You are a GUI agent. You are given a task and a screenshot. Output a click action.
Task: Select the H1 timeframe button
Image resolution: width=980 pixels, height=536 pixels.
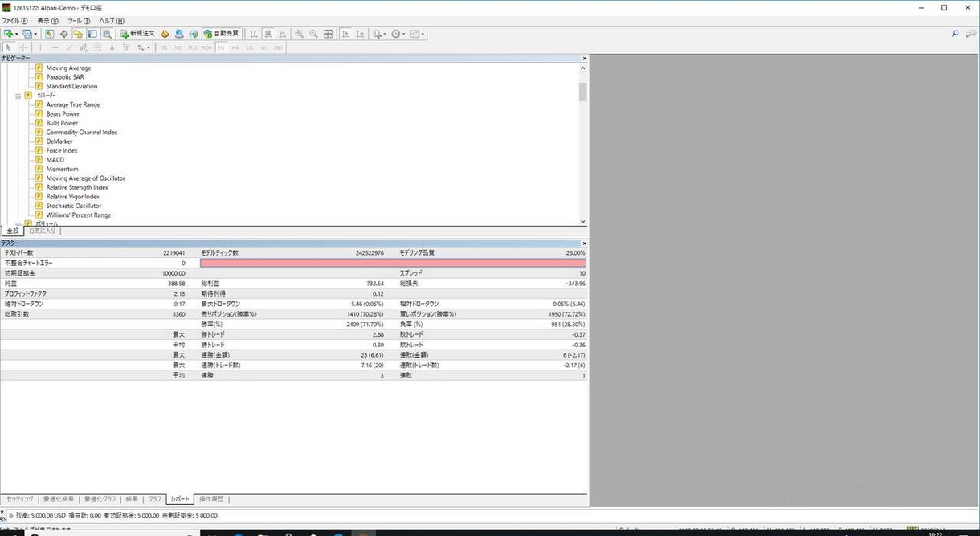[221, 47]
